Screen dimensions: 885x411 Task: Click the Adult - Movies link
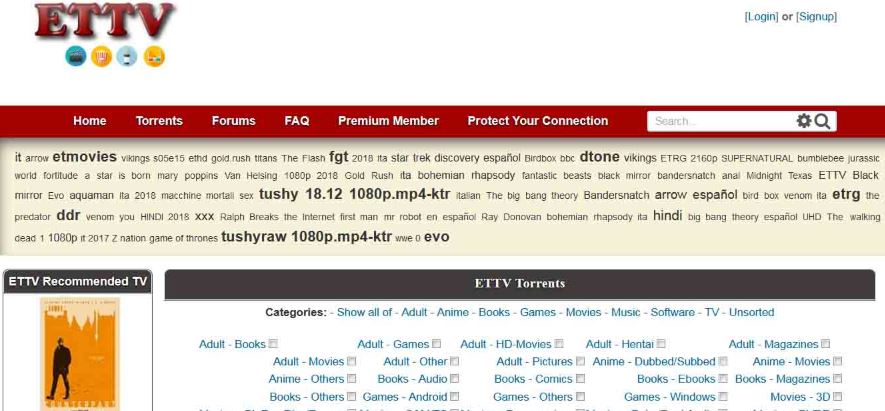pyautogui.click(x=309, y=361)
